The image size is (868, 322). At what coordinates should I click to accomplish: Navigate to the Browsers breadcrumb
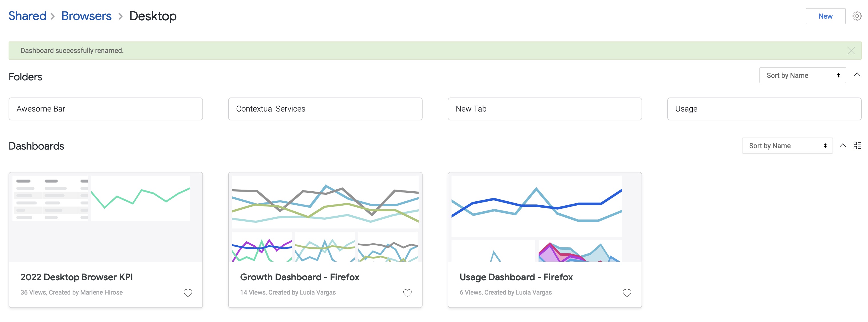pos(86,16)
